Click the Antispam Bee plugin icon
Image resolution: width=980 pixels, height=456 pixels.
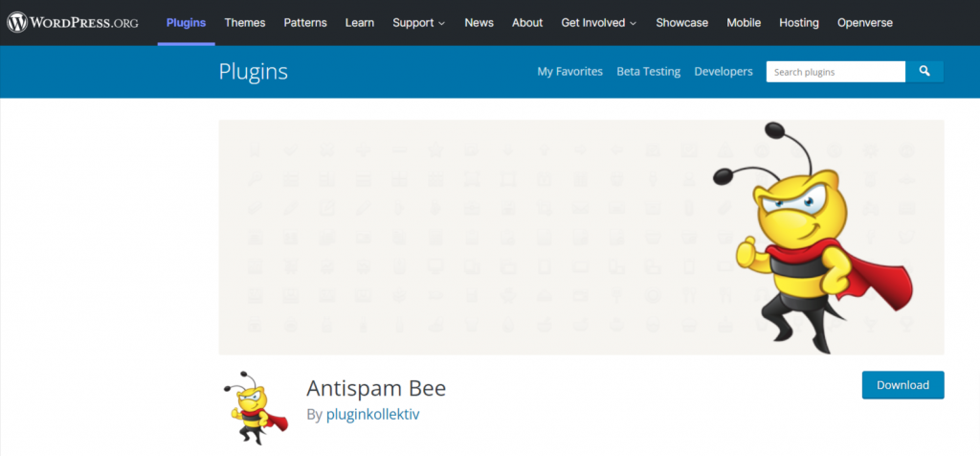pyautogui.click(x=255, y=408)
